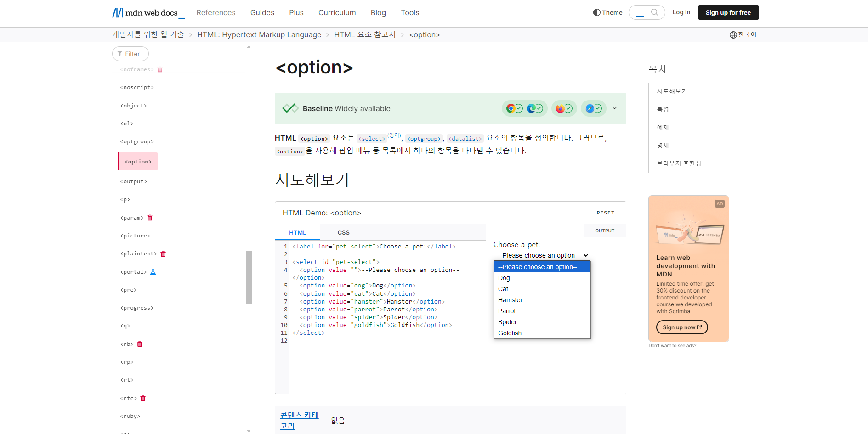This screenshot has height=434, width=868.
Task: Click the sidebar vertical scrollbar thumb
Action: tap(249, 277)
